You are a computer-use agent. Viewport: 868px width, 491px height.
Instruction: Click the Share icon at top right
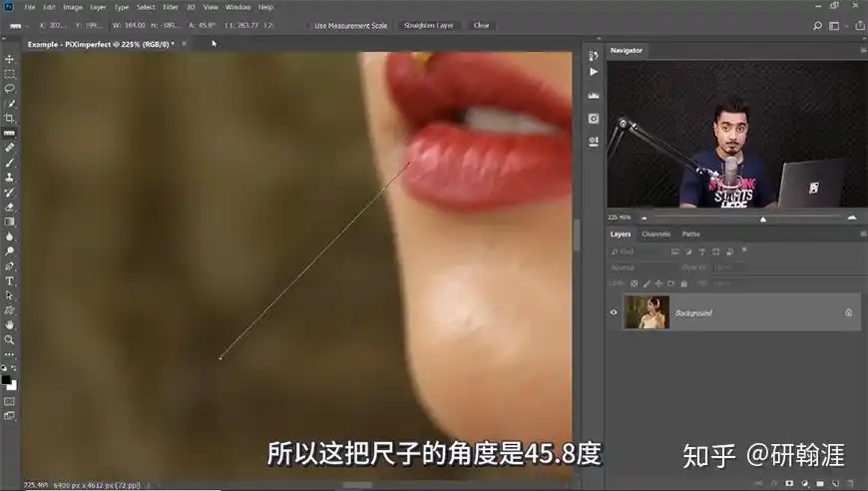point(860,26)
